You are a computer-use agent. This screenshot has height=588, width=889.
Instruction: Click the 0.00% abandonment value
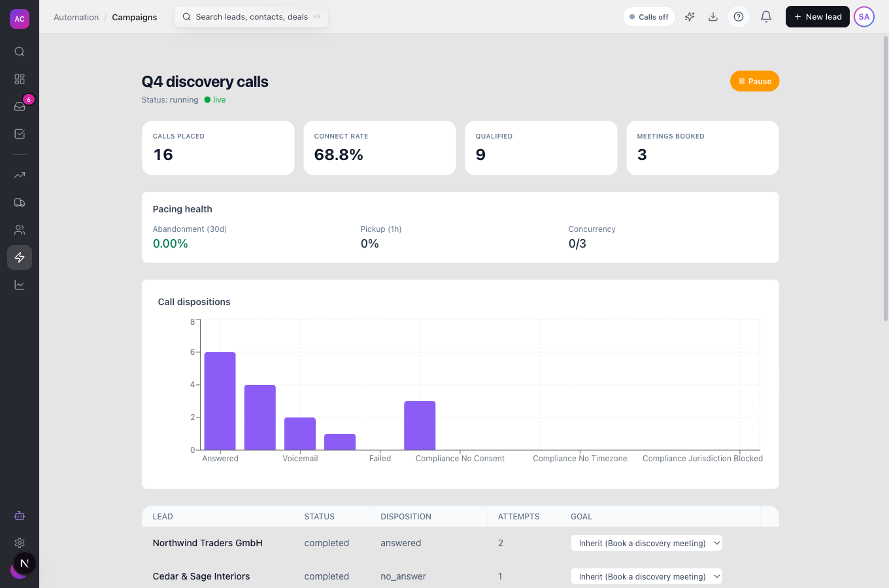tap(171, 244)
